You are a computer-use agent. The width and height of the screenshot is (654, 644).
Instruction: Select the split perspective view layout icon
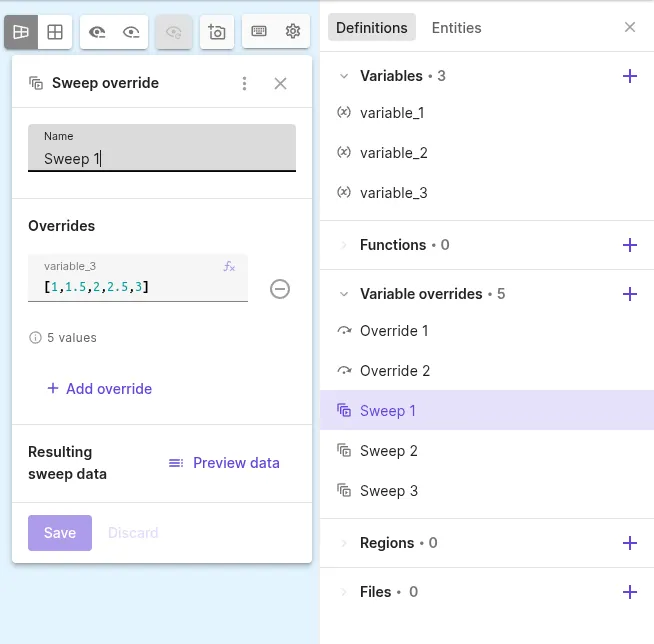click(21, 32)
